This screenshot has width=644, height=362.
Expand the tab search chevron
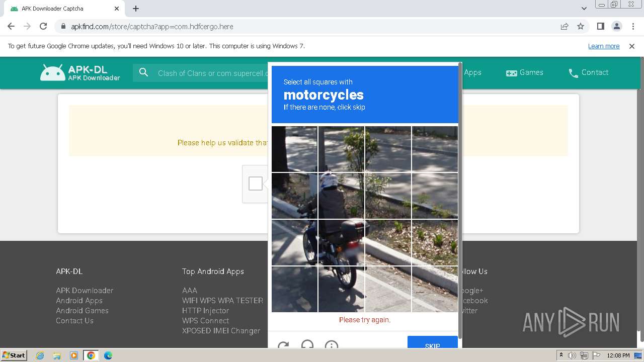[x=584, y=9]
